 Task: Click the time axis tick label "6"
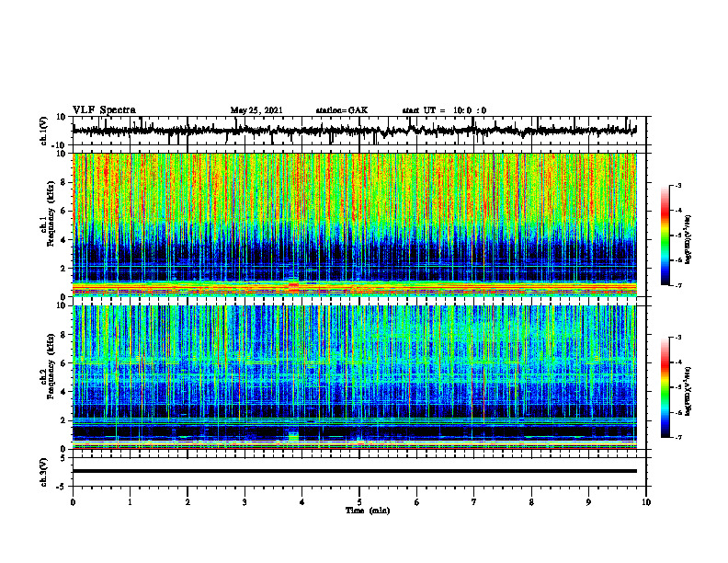[x=417, y=502]
